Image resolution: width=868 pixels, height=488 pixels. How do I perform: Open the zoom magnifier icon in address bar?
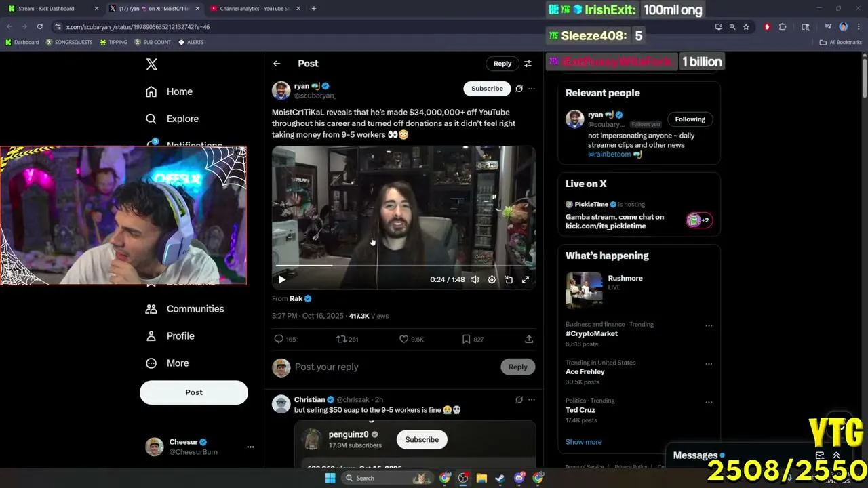pos(732,27)
